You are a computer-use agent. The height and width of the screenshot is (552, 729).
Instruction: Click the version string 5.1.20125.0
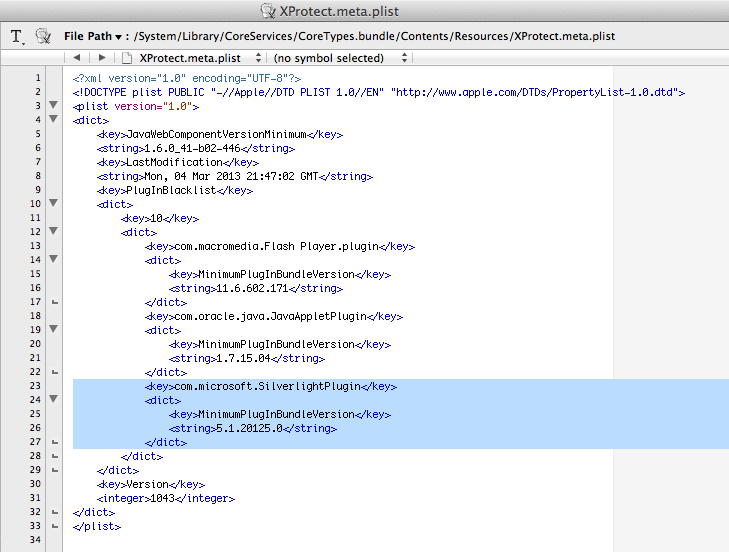pyautogui.click(x=253, y=428)
